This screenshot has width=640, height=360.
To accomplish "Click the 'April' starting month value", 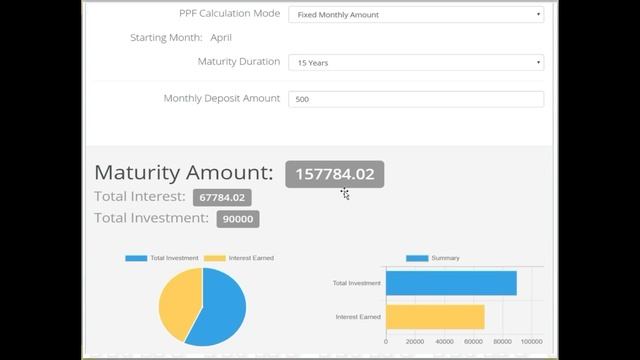I will [x=221, y=38].
